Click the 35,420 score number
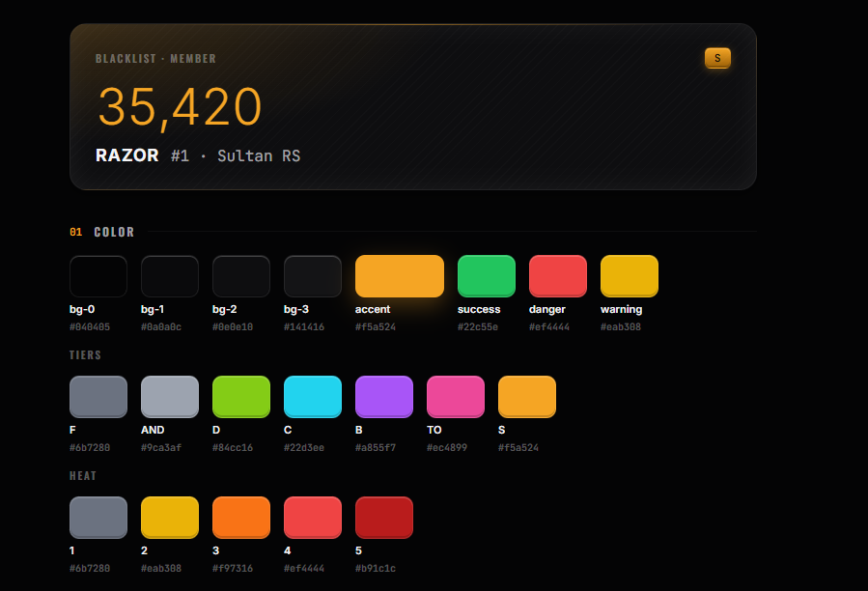 pyautogui.click(x=180, y=107)
